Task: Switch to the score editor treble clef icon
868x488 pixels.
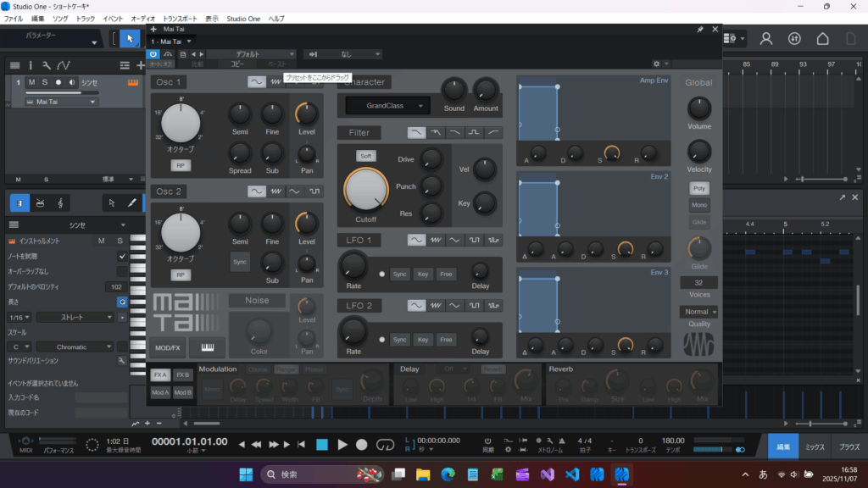Action: [x=60, y=202]
